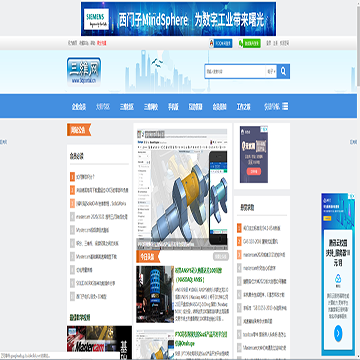Open the Siemens MindSphere banner ad

tap(178, 19)
